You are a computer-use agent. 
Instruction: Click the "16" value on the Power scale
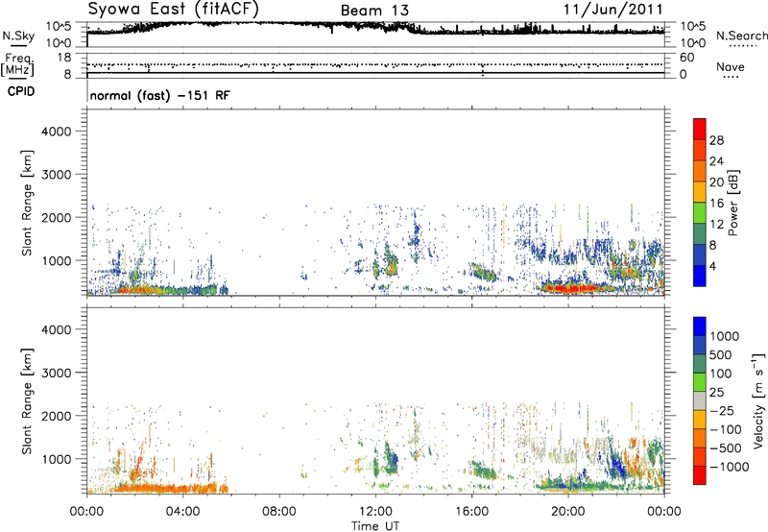click(716, 204)
